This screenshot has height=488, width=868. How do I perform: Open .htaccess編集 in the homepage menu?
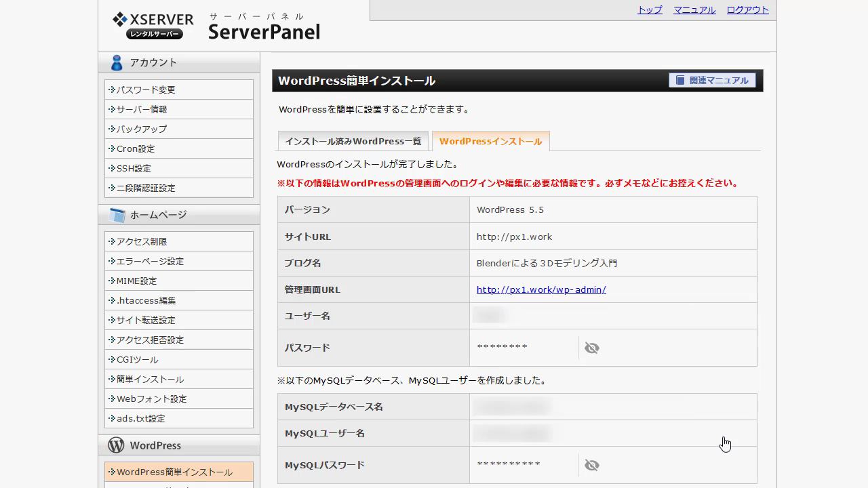pos(146,300)
